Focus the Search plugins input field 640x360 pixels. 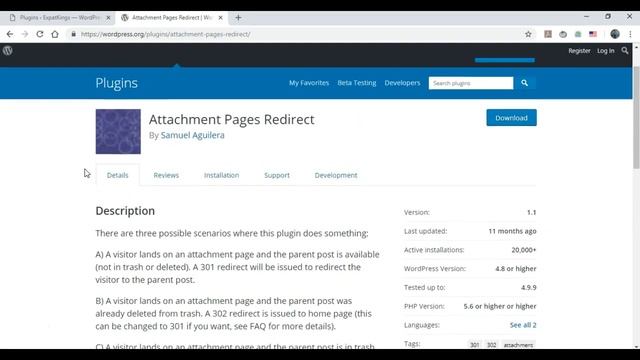point(471,83)
